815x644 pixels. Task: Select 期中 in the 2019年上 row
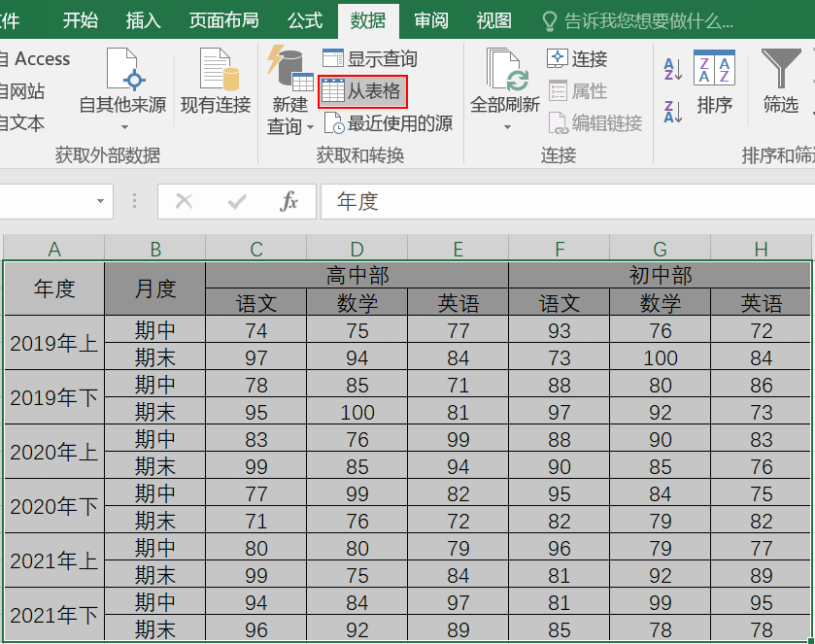coord(154,330)
